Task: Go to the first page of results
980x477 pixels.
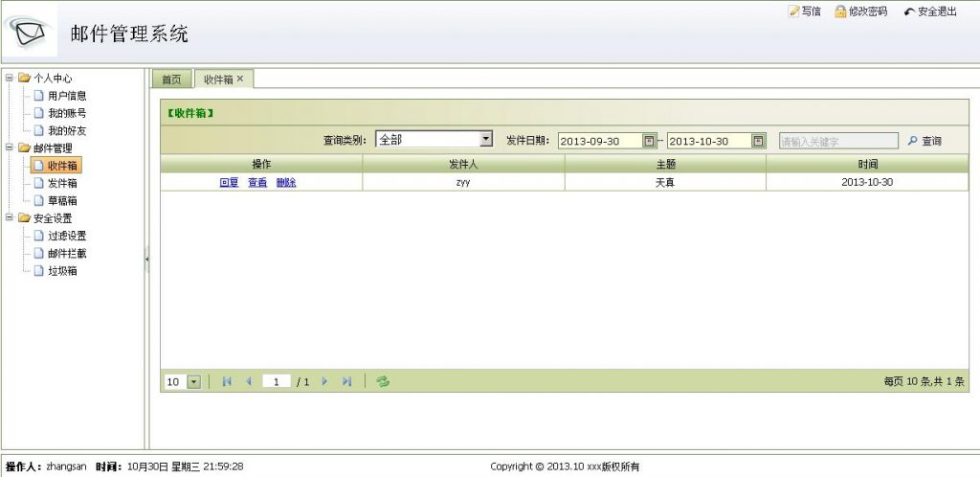Action: pos(227,381)
